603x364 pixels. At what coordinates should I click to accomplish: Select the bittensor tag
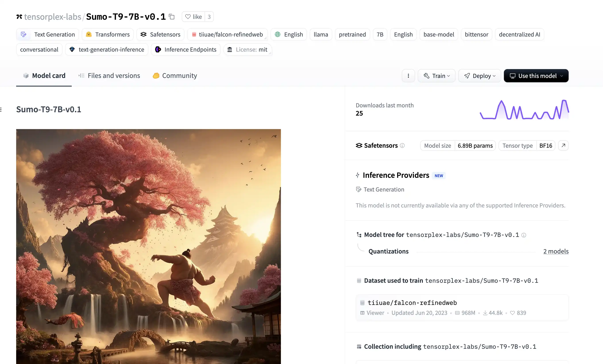476,35
